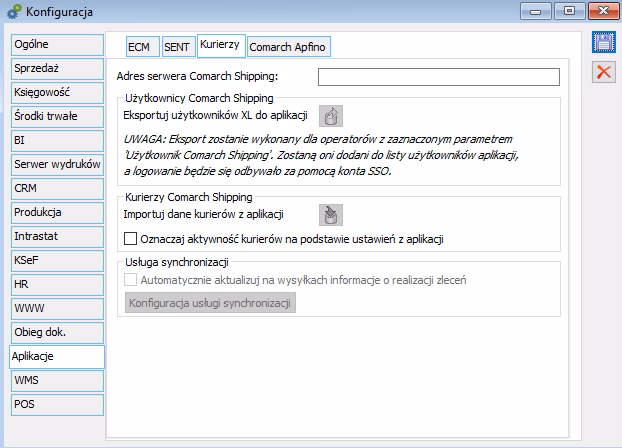
Task: Click the save configuration floppy disk icon
Action: click(603, 43)
